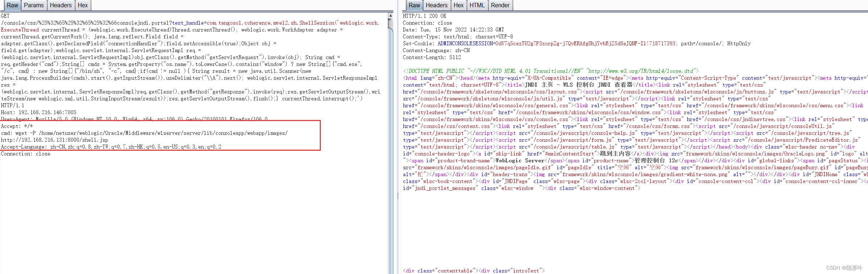Open the request Headers tab
The image size is (868, 274).
[61, 5]
